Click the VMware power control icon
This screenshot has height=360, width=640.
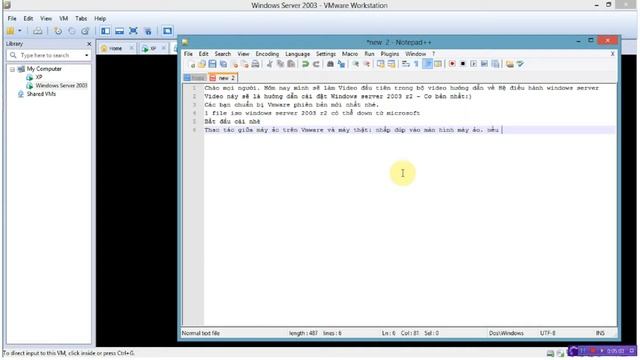click(11, 31)
